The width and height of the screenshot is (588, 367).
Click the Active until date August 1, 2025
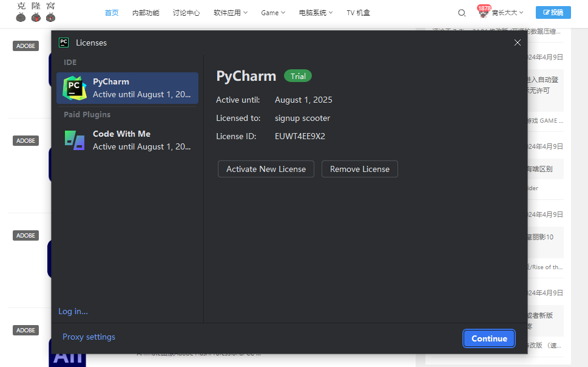click(x=303, y=100)
